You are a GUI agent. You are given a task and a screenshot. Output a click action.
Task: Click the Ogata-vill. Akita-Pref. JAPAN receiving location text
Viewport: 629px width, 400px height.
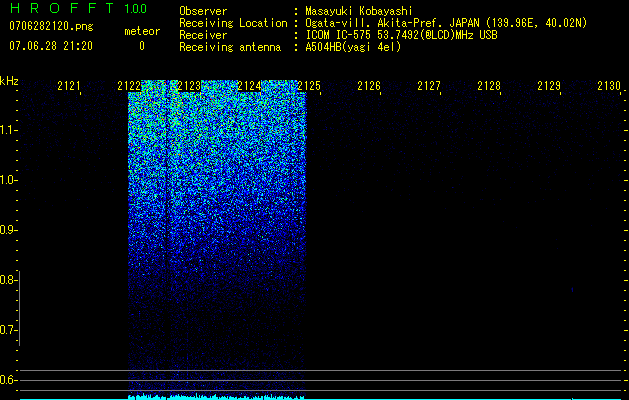click(446, 23)
